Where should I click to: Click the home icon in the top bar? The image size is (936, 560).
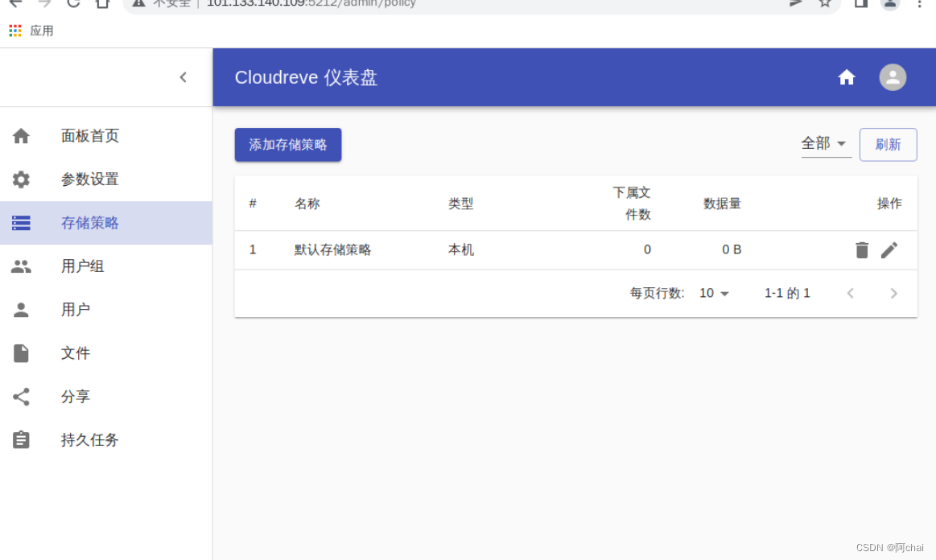click(x=847, y=77)
